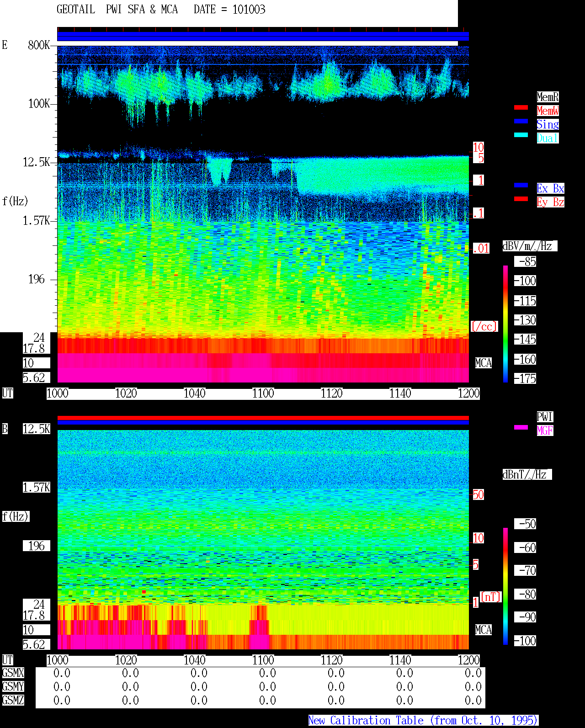Image resolution: width=585 pixels, height=728 pixels.
Task: Click the B panel MCA label
Action: [x=484, y=630]
